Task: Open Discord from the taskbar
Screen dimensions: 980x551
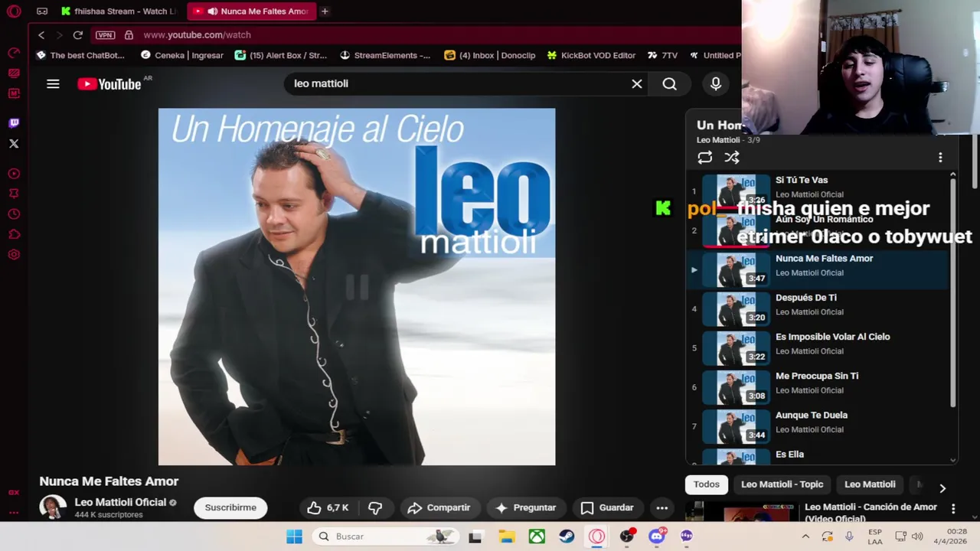Action: 657,536
